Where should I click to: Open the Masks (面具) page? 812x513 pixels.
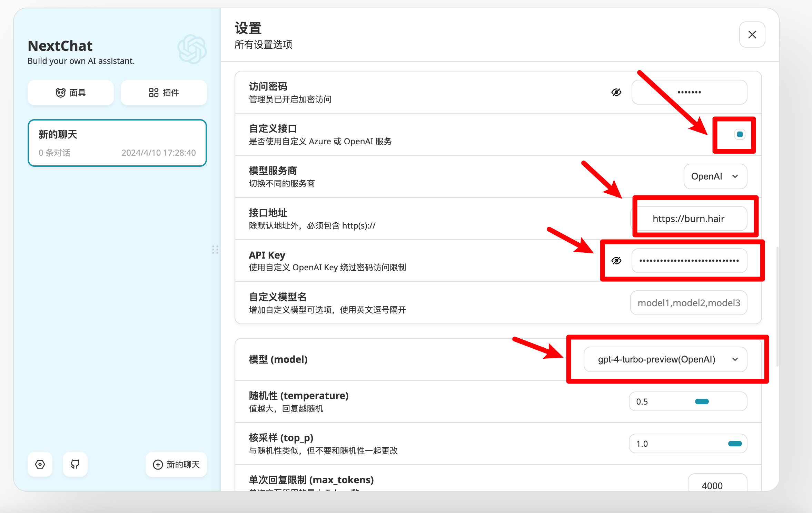pos(71,93)
